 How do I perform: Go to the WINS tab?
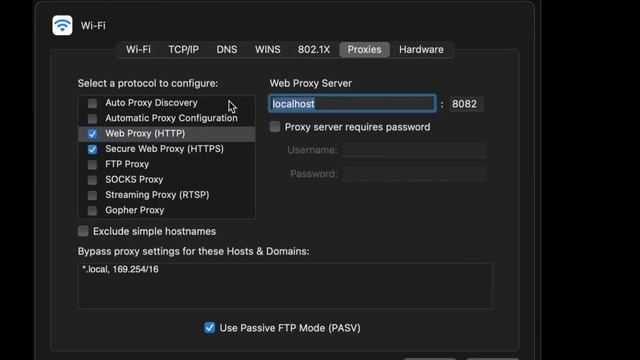click(x=267, y=49)
